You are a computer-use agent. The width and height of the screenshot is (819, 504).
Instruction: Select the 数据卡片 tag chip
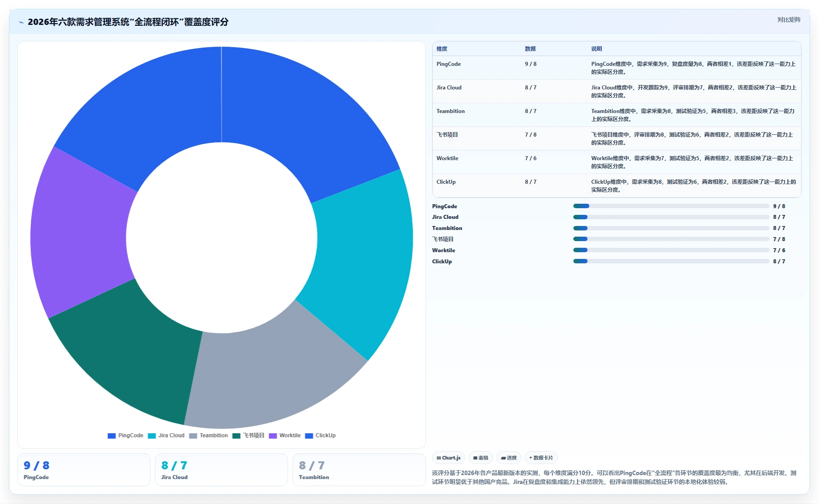[x=541, y=458]
